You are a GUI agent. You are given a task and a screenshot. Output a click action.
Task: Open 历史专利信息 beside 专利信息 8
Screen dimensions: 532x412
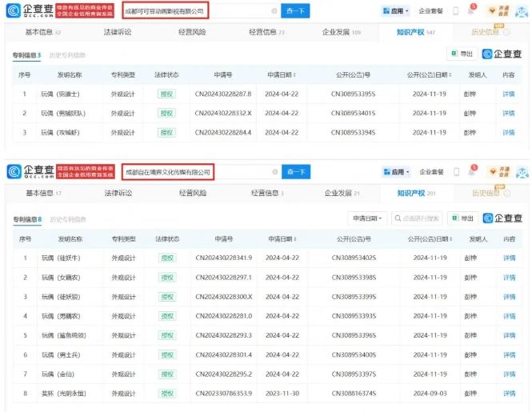click(68, 219)
